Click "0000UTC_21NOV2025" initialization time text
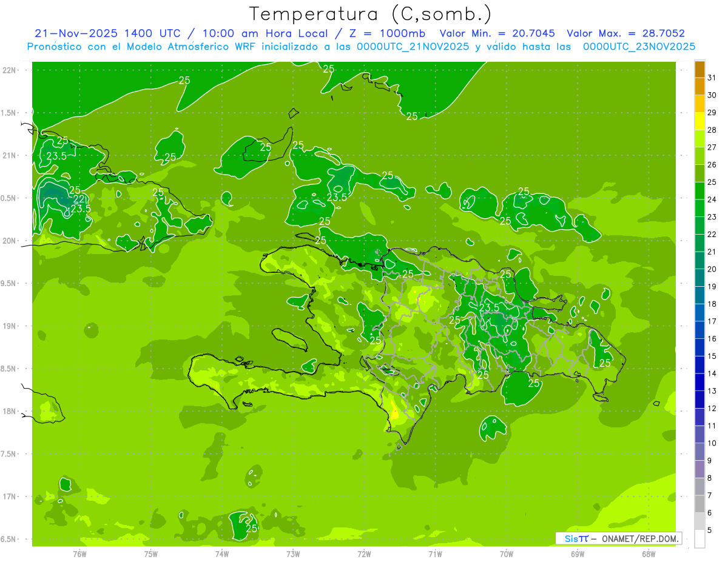The height and width of the screenshot is (562, 728). (413, 46)
